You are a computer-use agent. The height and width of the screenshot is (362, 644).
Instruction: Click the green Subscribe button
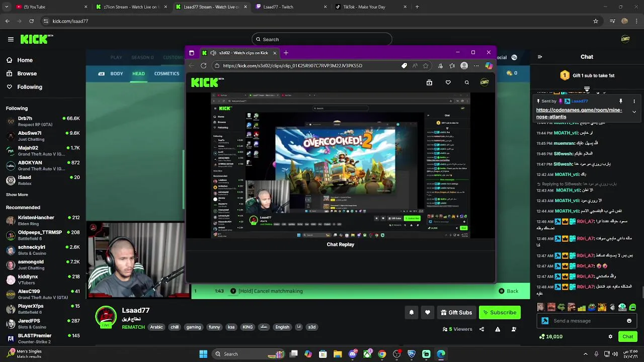click(x=500, y=312)
